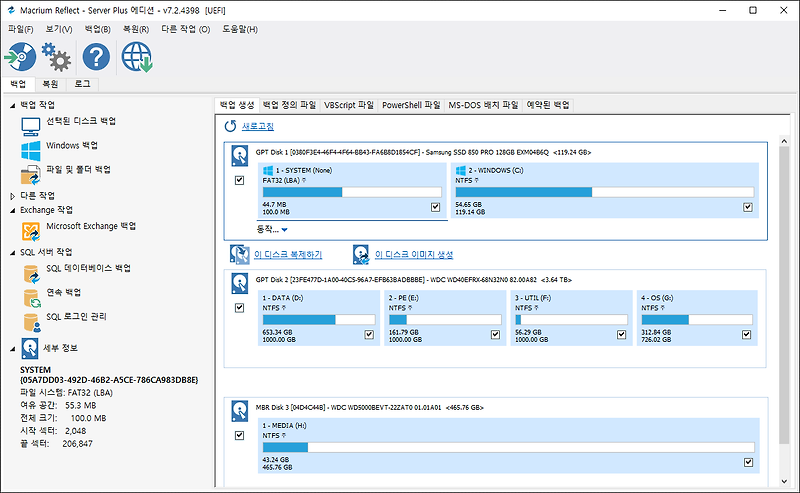Viewport: 800px width, 493px height.
Task: Click the SQL login management icon
Action: [32, 323]
